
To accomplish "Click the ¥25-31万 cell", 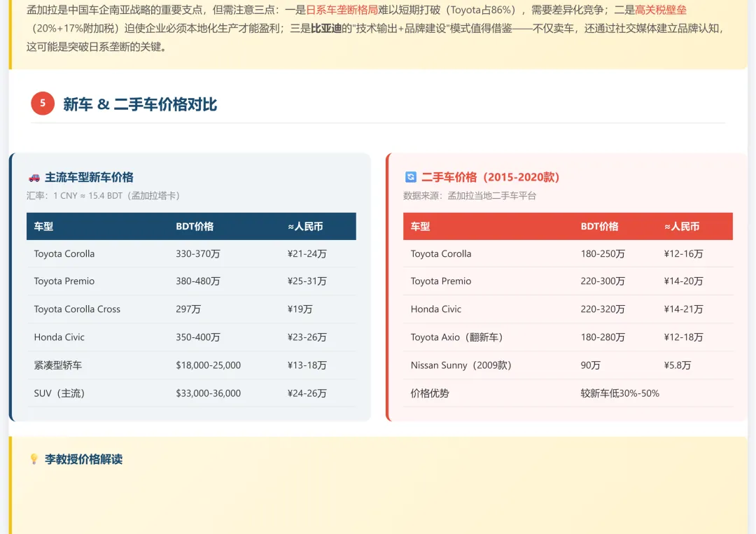I will click(307, 281).
